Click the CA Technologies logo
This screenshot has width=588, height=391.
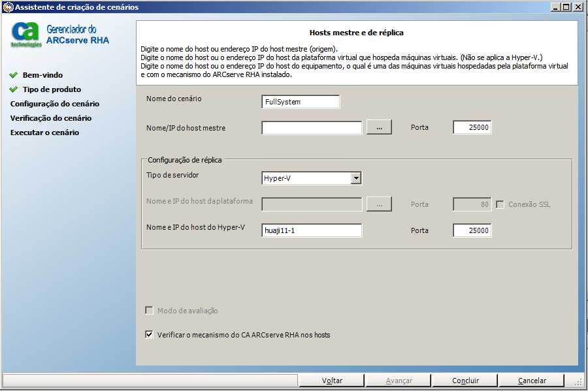pos(25,35)
